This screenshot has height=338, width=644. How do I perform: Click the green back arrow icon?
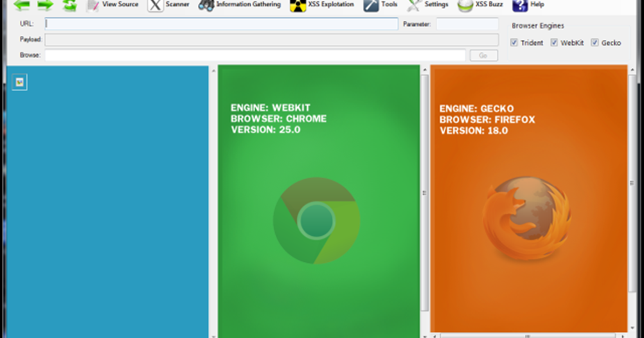(21, 5)
